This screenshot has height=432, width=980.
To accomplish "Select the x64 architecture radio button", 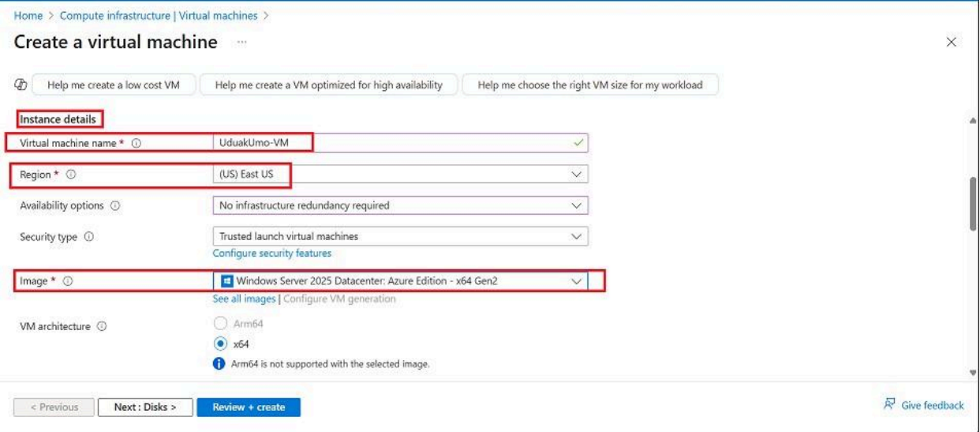I will point(220,344).
